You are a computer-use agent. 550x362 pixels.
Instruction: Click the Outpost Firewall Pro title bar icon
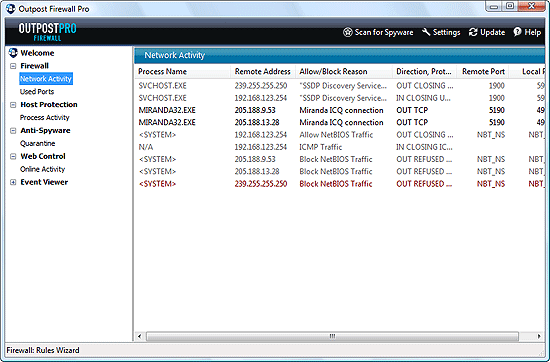click(x=11, y=8)
